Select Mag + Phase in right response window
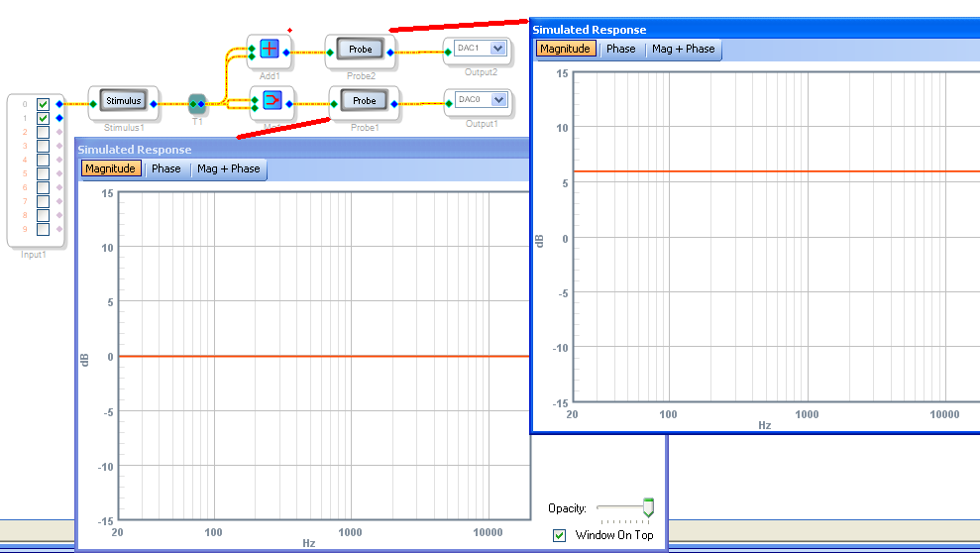This screenshot has height=553, width=980. (683, 49)
